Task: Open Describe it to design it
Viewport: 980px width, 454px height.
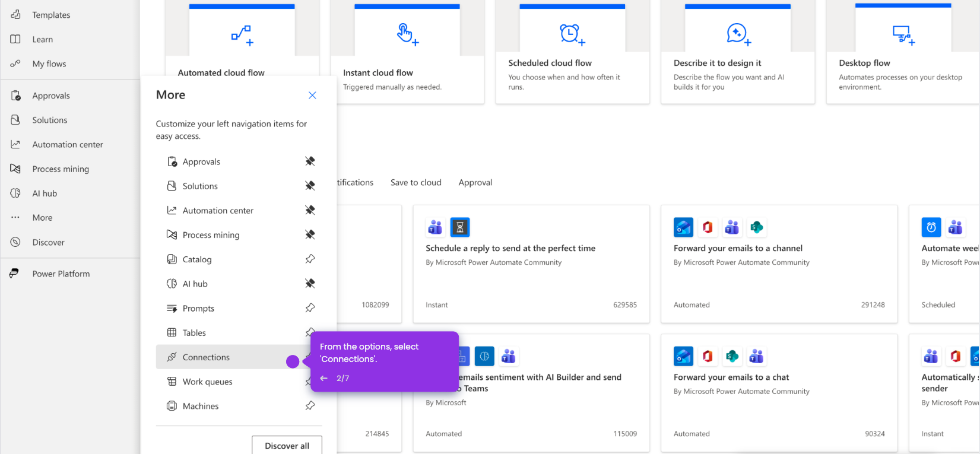Action: [x=738, y=52]
